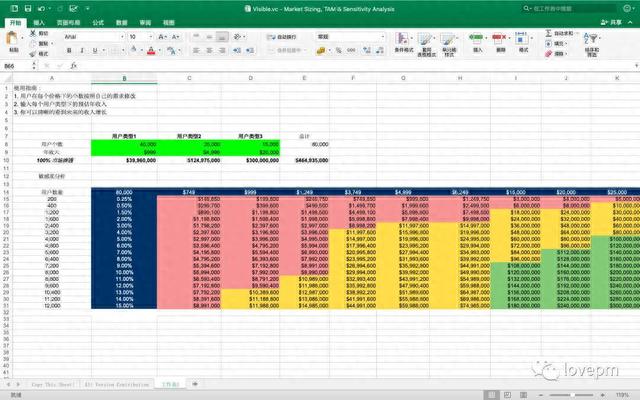Click the increase decimal icon
Viewport: 640px width, 400px height.
click(367, 50)
